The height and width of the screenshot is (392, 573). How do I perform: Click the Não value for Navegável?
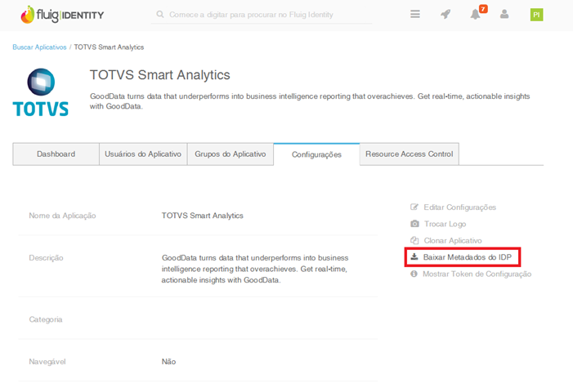pos(169,361)
